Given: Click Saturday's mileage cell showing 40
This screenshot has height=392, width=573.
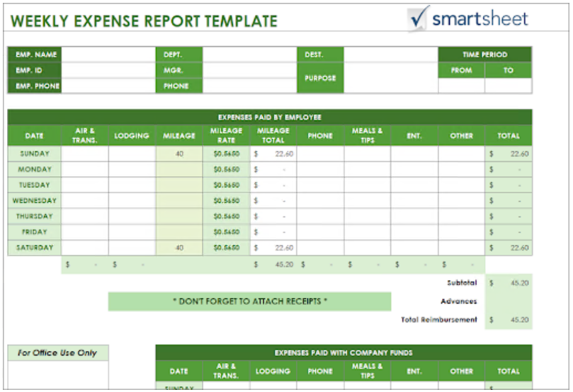Looking at the screenshot, I should [x=179, y=248].
